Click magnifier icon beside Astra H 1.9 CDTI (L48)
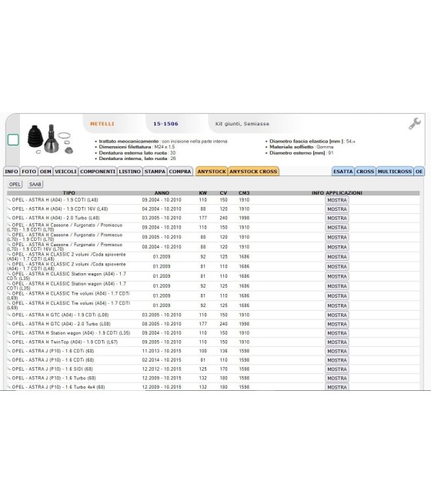431x504 pixels. click(9, 199)
